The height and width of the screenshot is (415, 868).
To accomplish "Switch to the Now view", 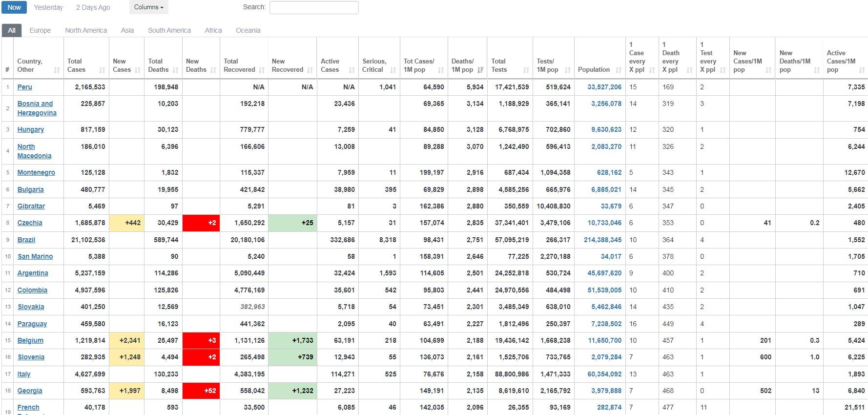I will pos(14,7).
